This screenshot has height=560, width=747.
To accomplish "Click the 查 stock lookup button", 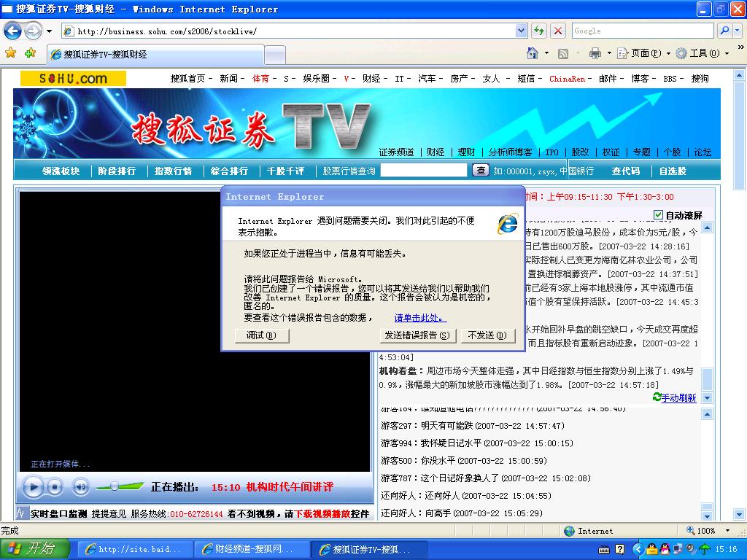I will (481, 170).
